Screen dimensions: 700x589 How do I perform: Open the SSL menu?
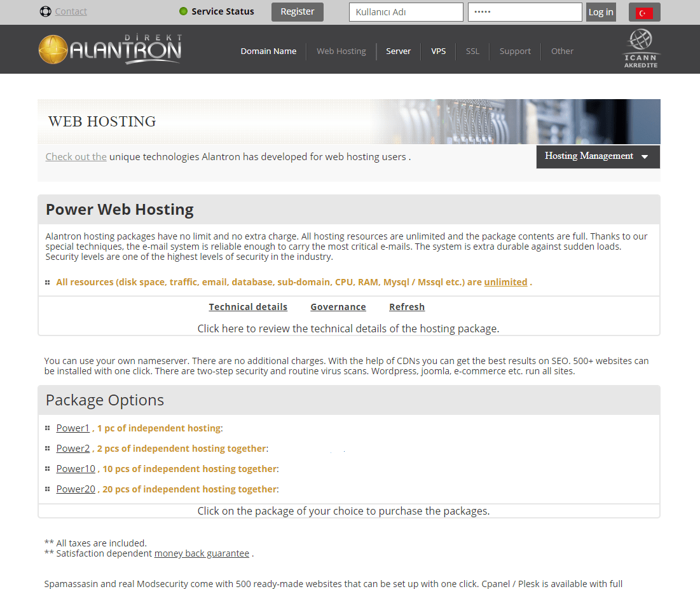click(472, 51)
